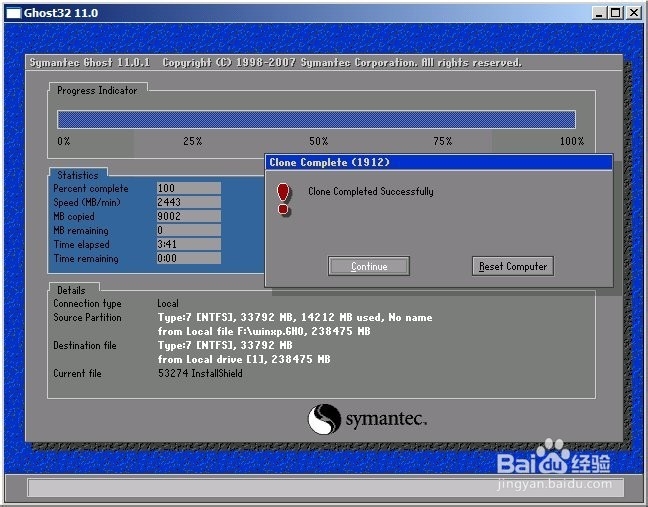Click the 50% progress marker

tap(319, 141)
